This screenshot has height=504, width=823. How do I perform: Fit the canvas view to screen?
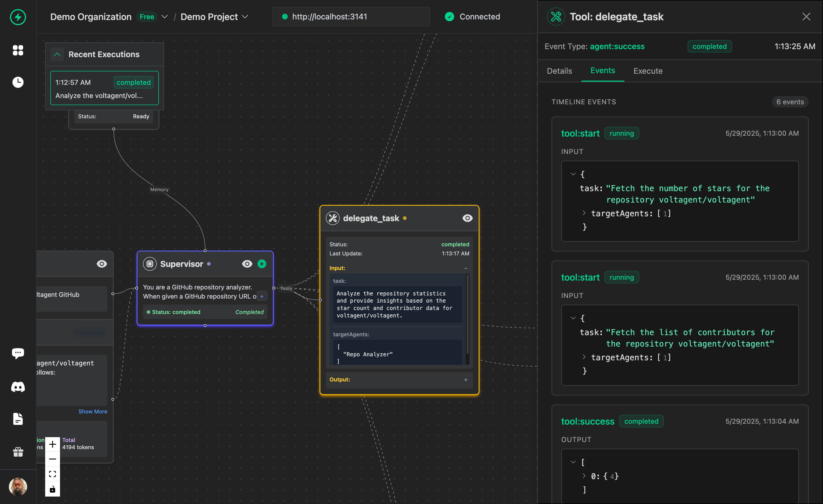[x=53, y=474]
